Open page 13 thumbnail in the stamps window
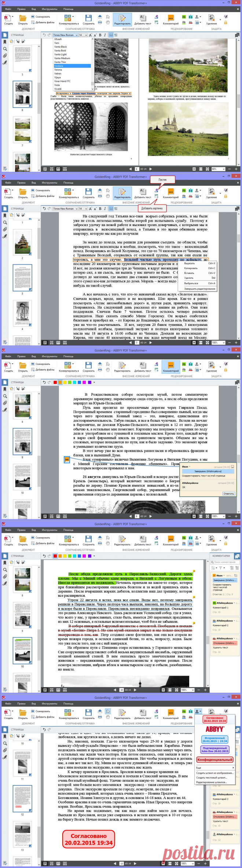 pyautogui.click(x=22, y=835)
